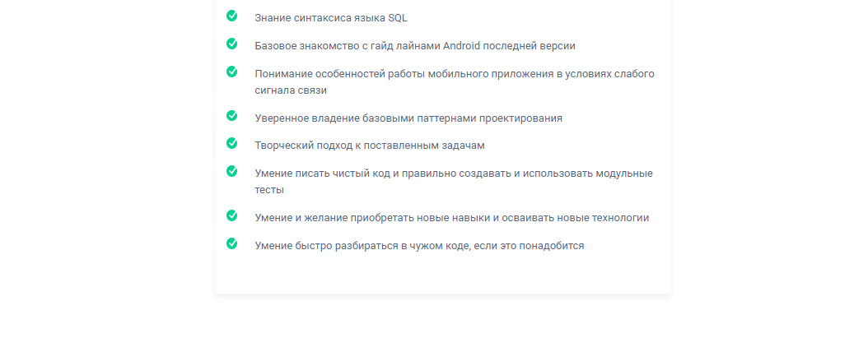Hit the checkmark beside 'Творческий подход' item
This screenshot has width=868, height=338.
232,143
